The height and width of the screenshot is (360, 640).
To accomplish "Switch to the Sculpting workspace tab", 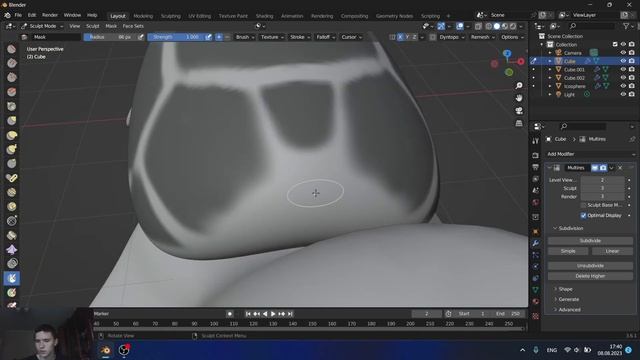I will click(171, 16).
